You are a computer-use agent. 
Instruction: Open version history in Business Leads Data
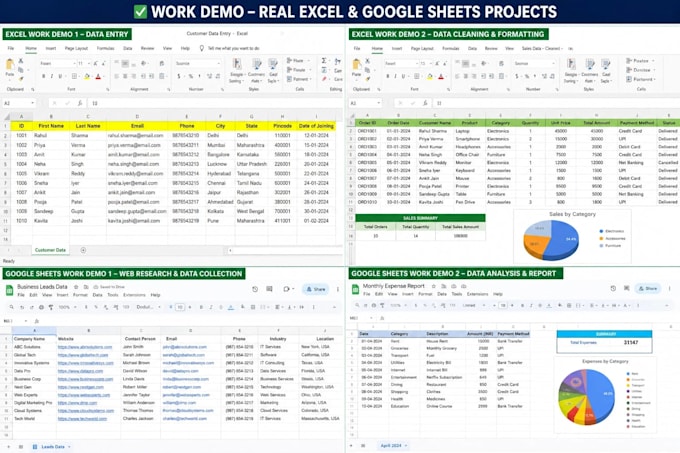(255, 289)
